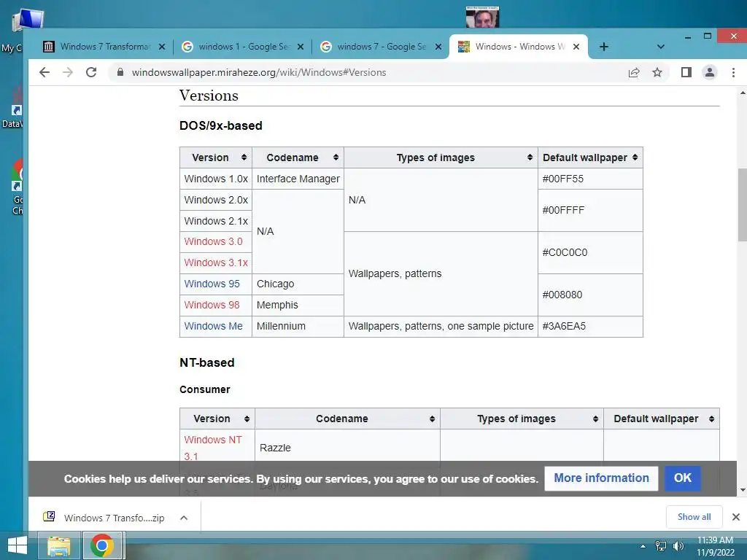This screenshot has height=560, width=747.
Task: Sort DOS/9x table by Default wallpaper
Action: [x=590, y=157]
